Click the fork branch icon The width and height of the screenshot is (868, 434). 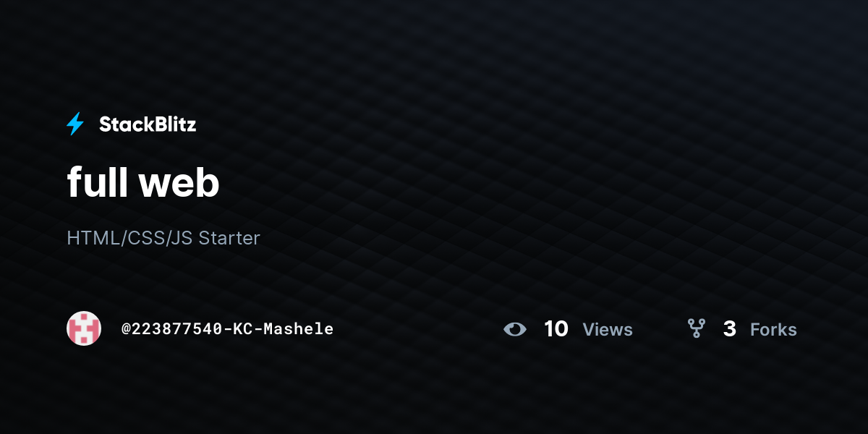pyautogui.click(x=696, y=329)
